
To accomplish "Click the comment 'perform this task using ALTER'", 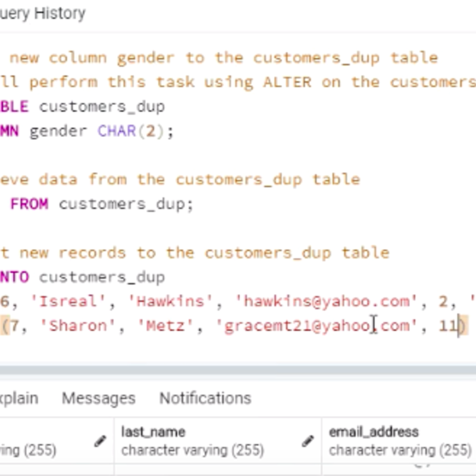I will 170,82.
